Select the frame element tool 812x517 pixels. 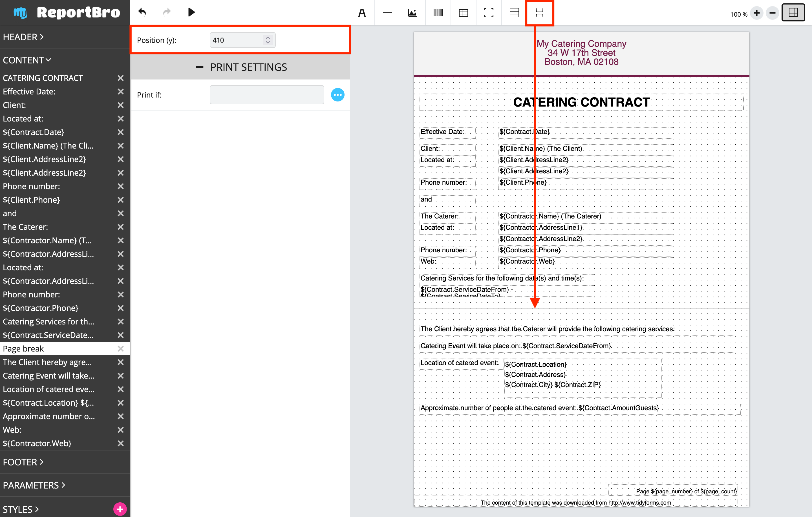tap(489, 13)
